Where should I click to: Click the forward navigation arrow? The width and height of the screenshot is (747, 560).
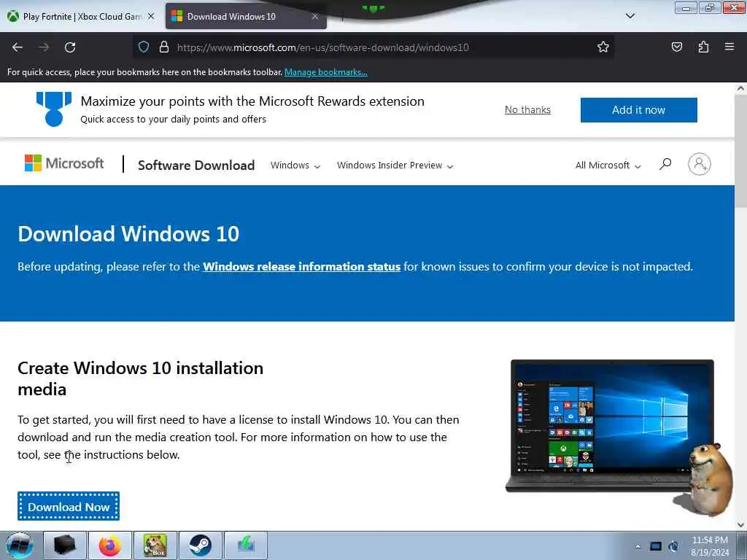point(44,47)
